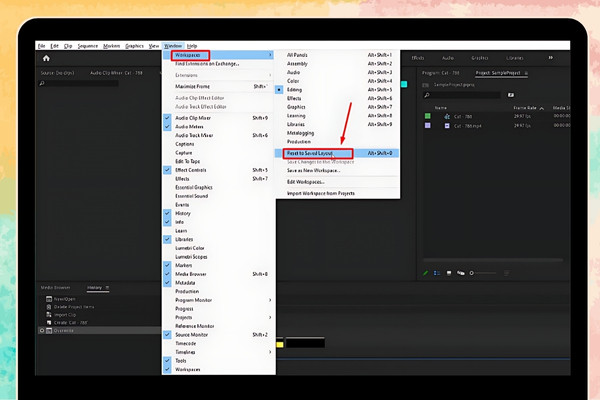Screen dimensions: 600x400
Task: Click the Graphics workspace tab at top
Action: (479, 58)
